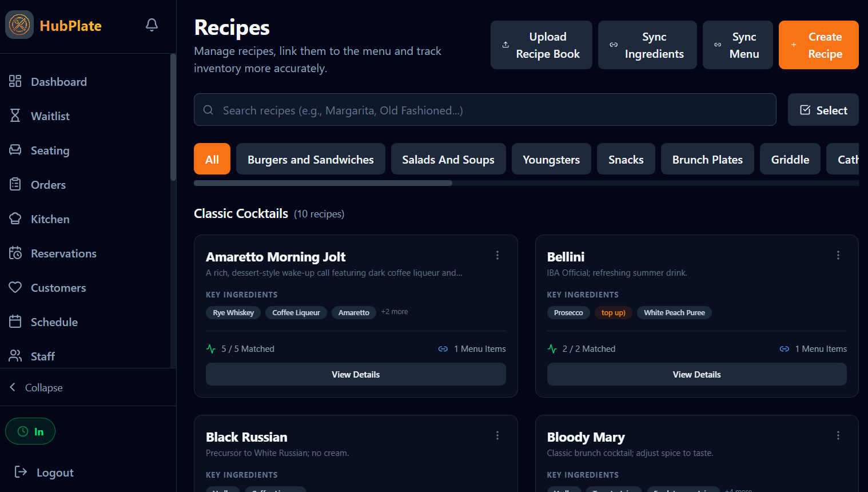Click Sync Ingredients button

point(647,45)
